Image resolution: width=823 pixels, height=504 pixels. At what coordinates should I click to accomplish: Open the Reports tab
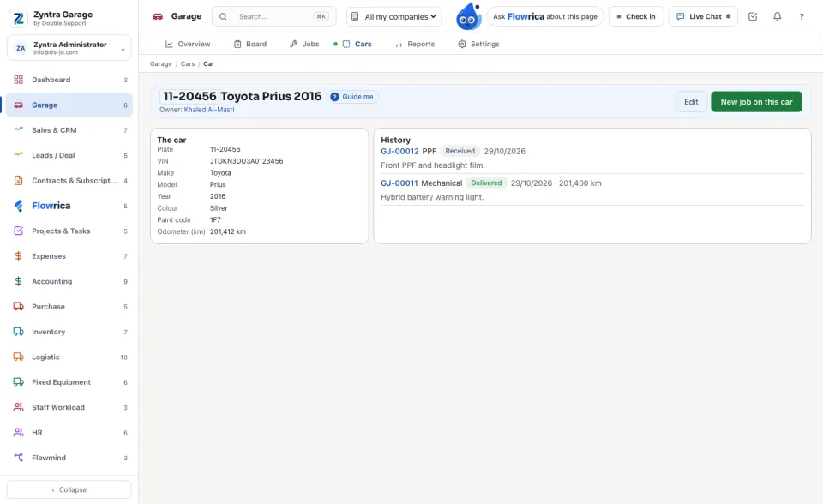pyautogui.click(x=415, y=44)
